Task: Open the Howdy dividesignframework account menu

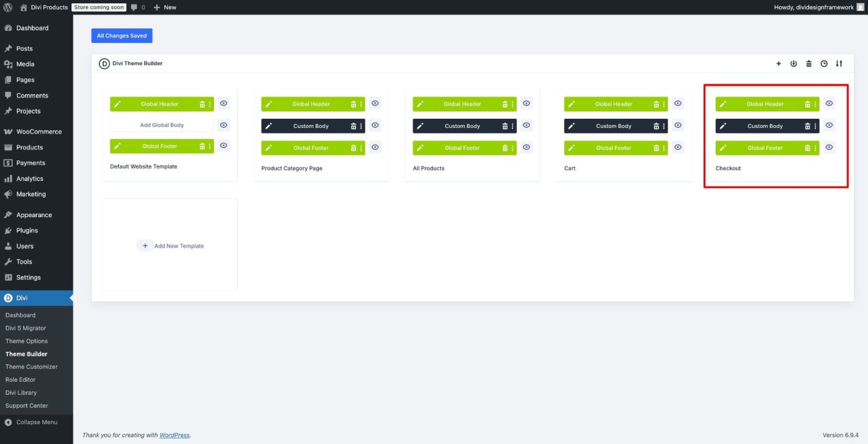Action: coord(819,7)
